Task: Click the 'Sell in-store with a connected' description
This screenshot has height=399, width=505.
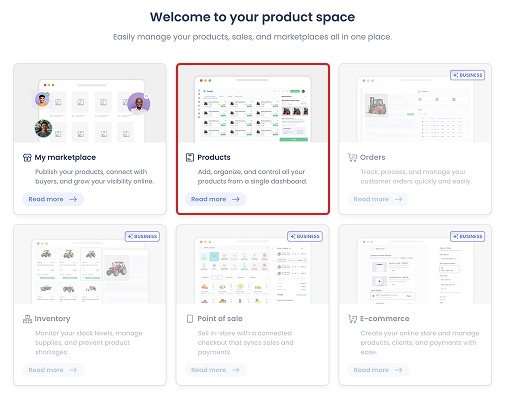Action: (x=245, y=343)
